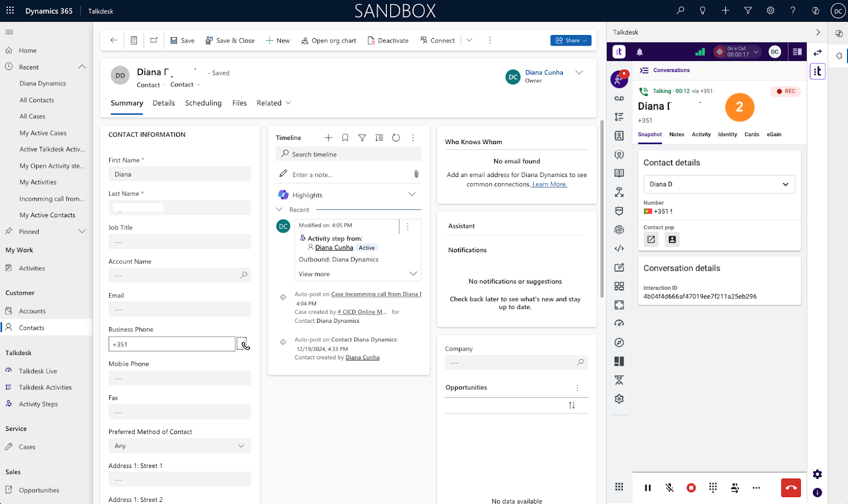This screenshot has height=504, width=848.
Task: Open org chart from command bar
Action: click(329, 40)
